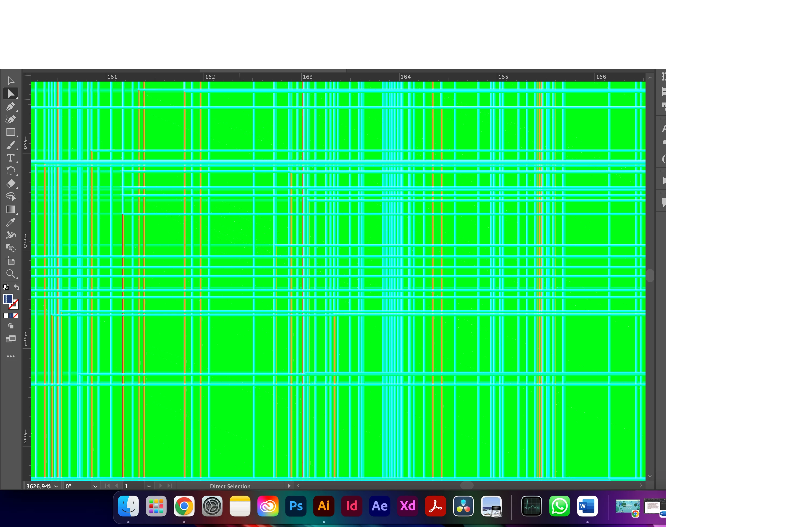Choose the Eraser tool
The image size is (812, 527).
10,184
